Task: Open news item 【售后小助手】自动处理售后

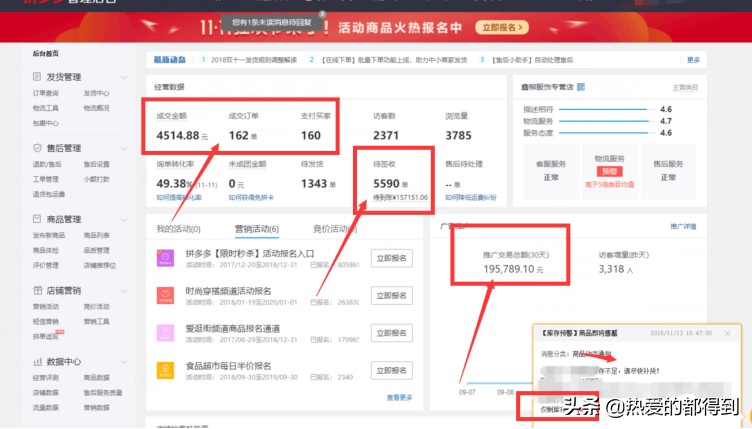Action: pyautogui.click(x=532, y=60)
